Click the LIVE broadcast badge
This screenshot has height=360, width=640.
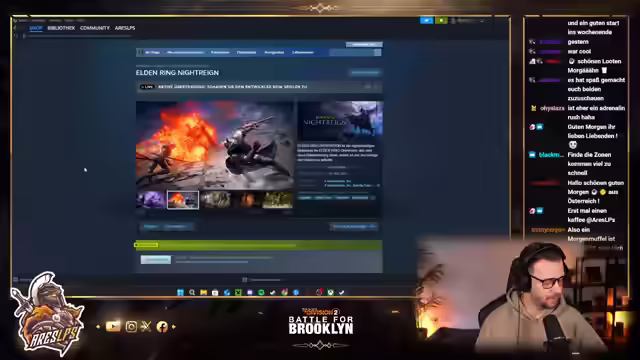[147, 87]
